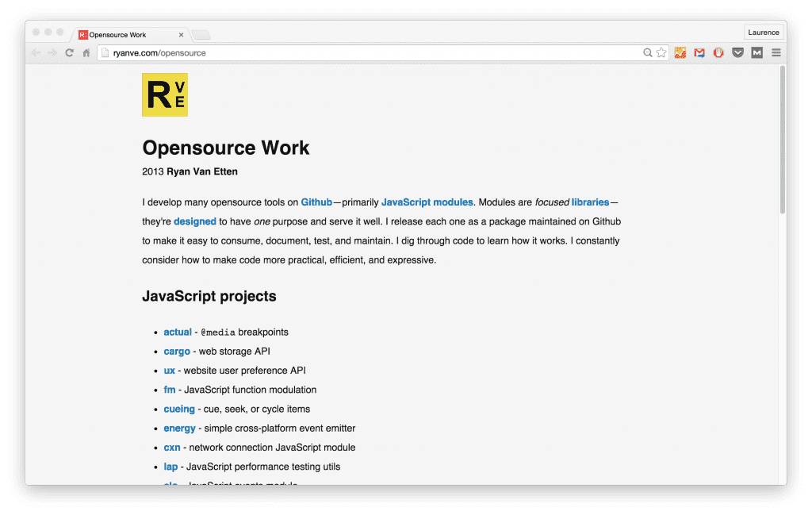812x515 pixels.
Task: Click the text "website user preference API"
Action: pos(245,371)
